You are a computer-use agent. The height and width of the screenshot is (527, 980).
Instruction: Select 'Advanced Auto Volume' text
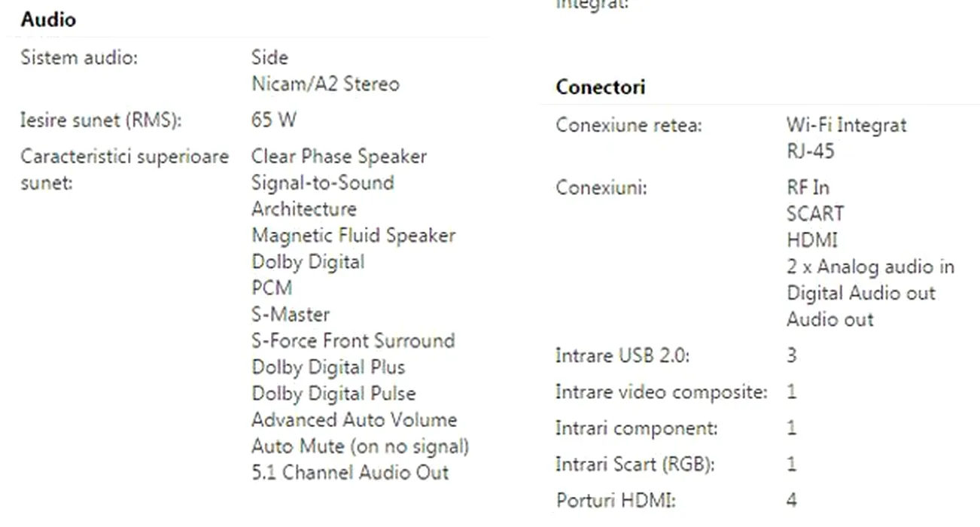click(354, 420)
